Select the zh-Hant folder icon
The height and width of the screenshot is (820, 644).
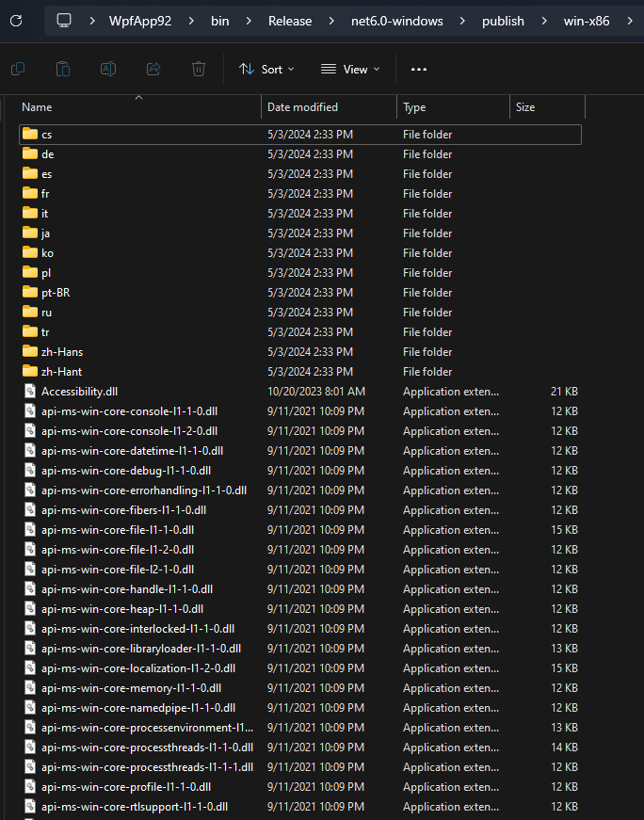30,371
